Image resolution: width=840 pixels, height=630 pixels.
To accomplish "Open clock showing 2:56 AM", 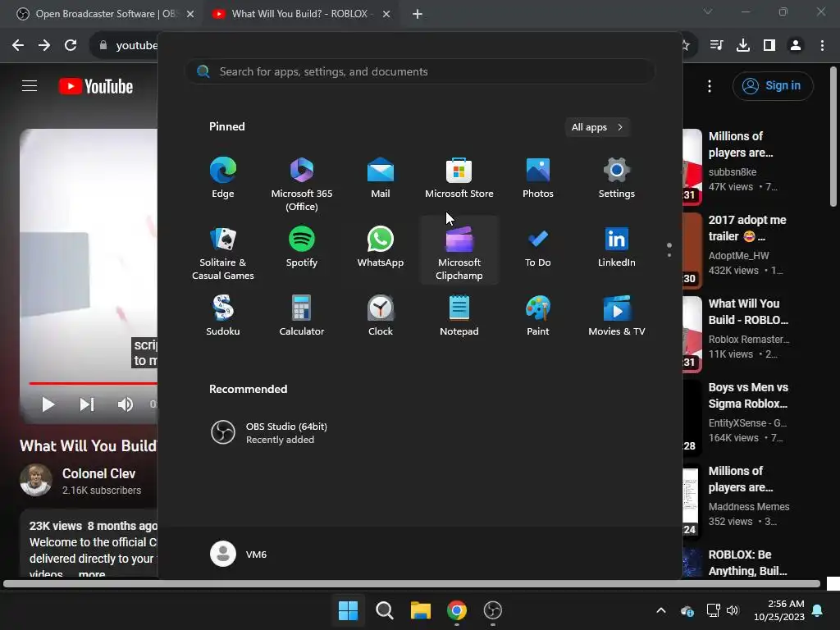I will (779, 610).
